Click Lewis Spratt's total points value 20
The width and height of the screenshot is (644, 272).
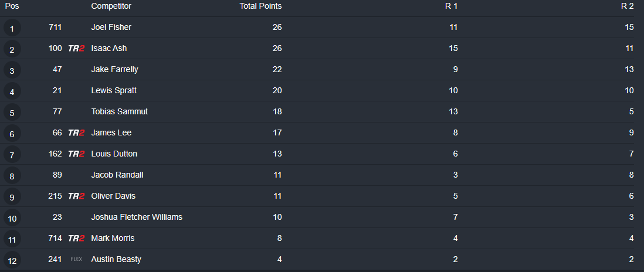[277, 91]
